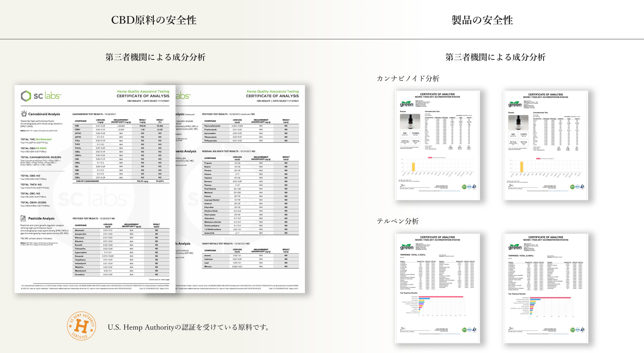Click the Limonene bar in 1.832% terpene chart
Screen dimensions: 644x353
(441, 297)
